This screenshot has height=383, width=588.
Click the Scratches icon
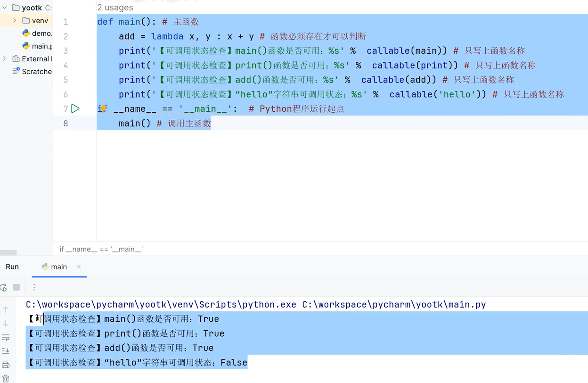[16, 71]
